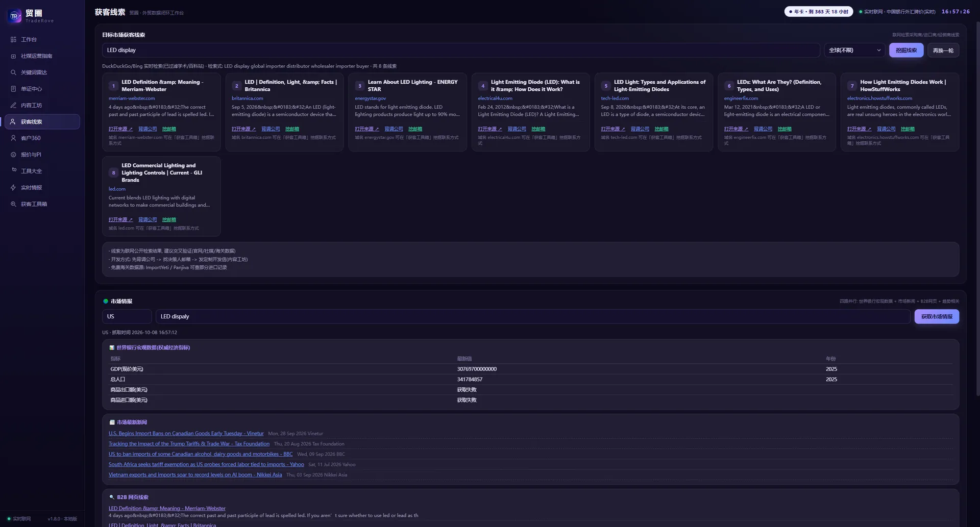Click the 挖掘线索 button
This screenshot has height=527, width=980.
click(x=906, y=50)
